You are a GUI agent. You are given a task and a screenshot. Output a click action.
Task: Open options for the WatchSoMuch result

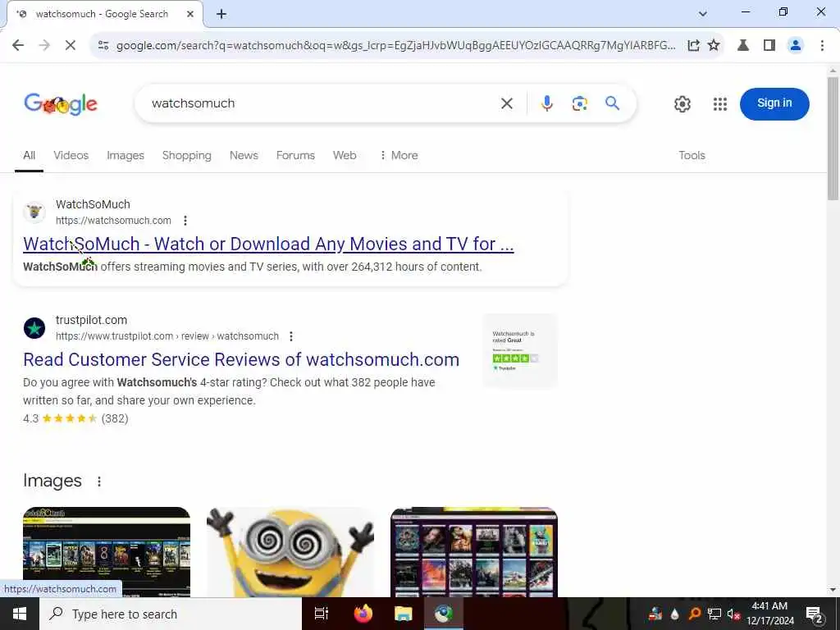pyautogui.click(x=185, y=220)
